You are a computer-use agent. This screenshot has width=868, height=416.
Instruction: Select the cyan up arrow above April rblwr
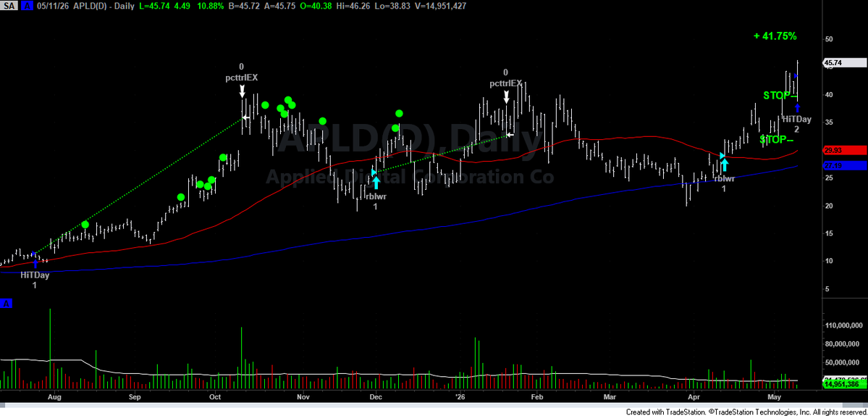[724, 165]
